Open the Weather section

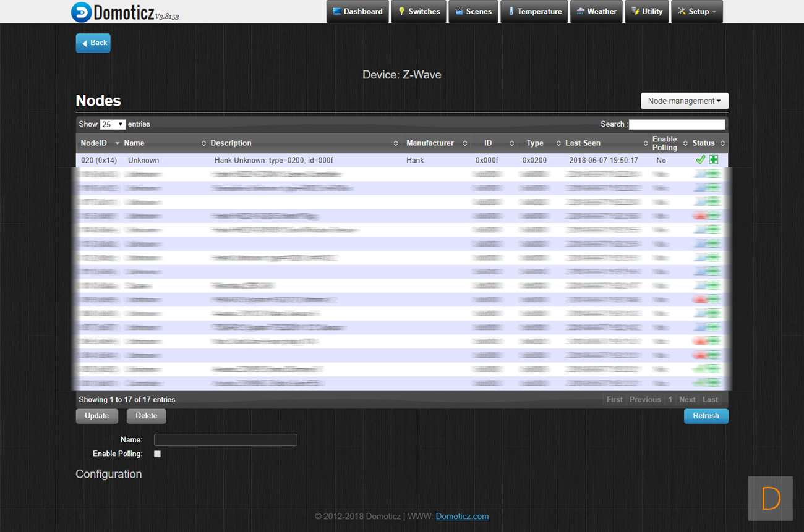(596, 12)
